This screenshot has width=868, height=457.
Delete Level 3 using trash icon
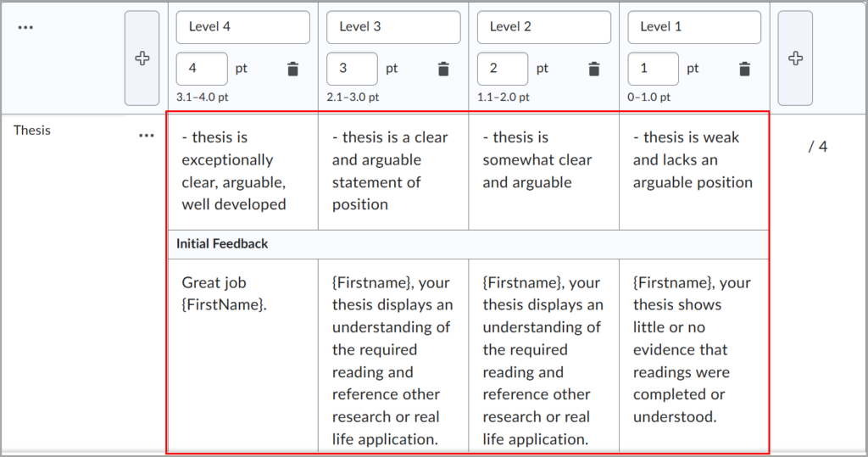pos(443,70)
